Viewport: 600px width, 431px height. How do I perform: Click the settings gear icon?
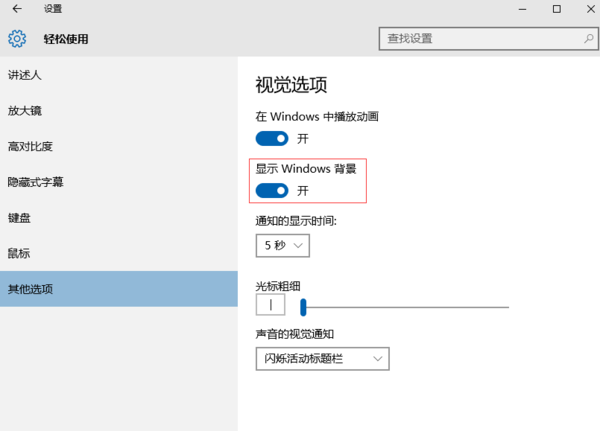[17, 39]
